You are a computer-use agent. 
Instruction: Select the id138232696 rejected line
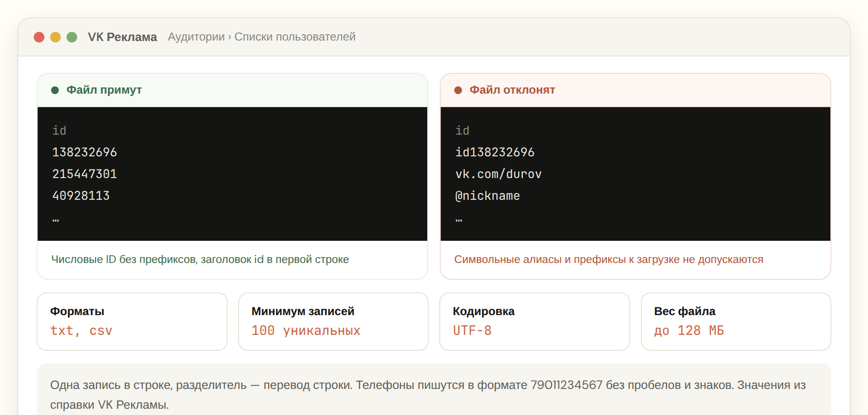coord(495,152)
